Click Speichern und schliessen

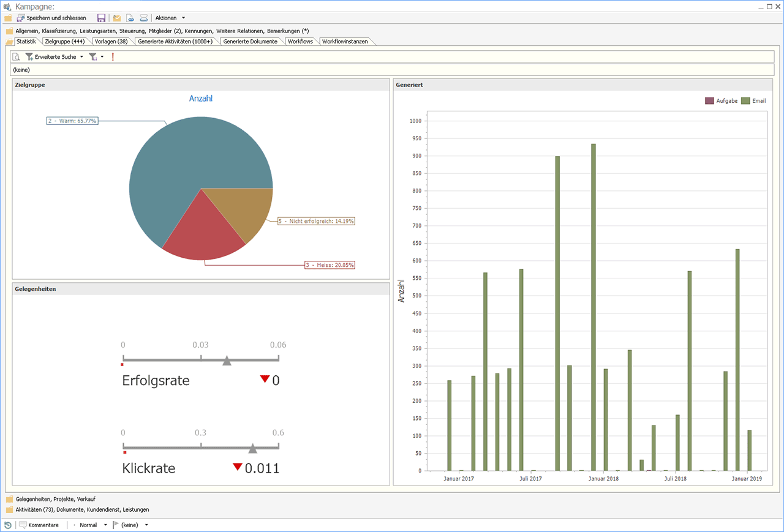click(51, 18)
